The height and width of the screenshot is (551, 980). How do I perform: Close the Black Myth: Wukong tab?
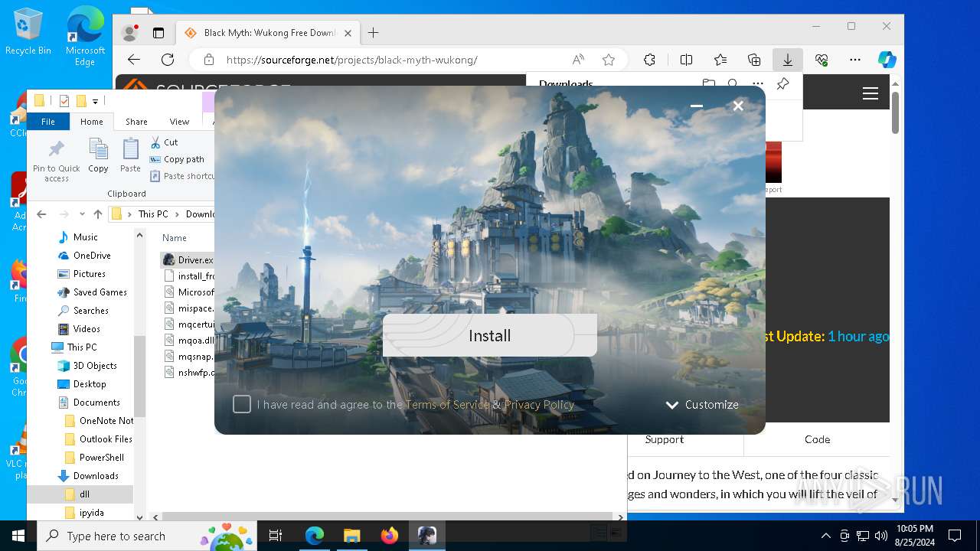tap(348, 33)
